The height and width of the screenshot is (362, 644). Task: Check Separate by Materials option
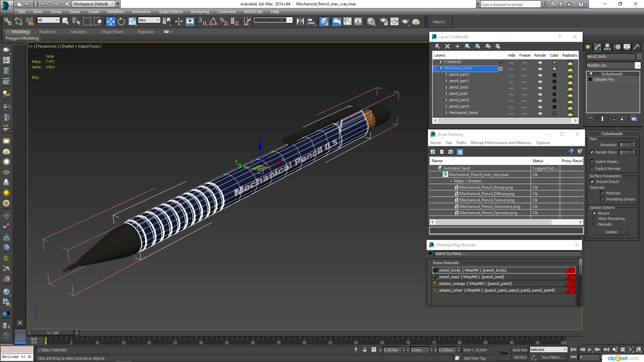tap(602, 193)
